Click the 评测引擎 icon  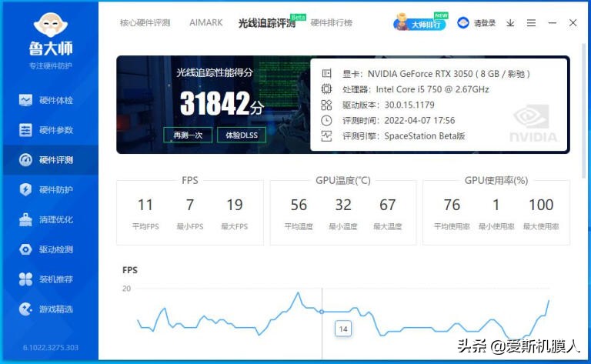coord(326,136)
